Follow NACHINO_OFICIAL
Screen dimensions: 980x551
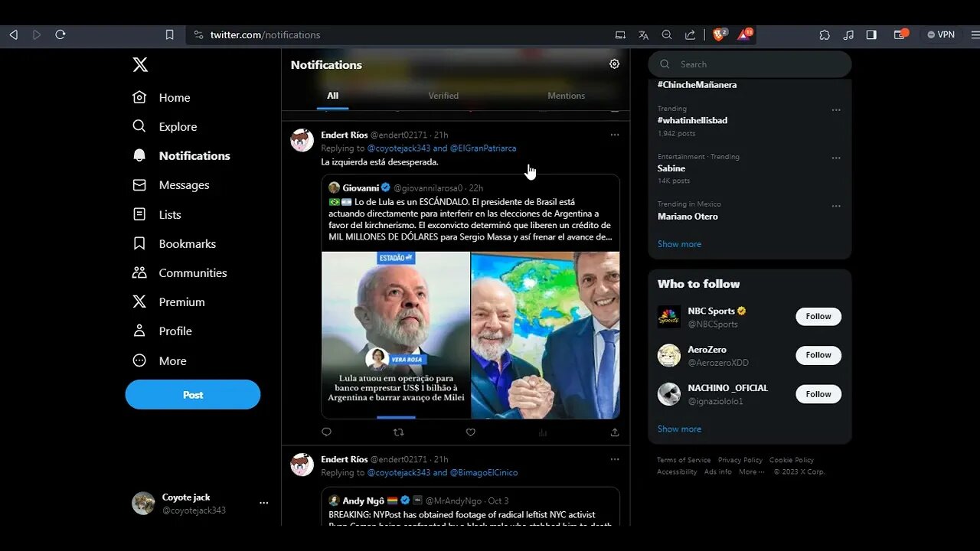pyautogui.click(x=818, y=394)
